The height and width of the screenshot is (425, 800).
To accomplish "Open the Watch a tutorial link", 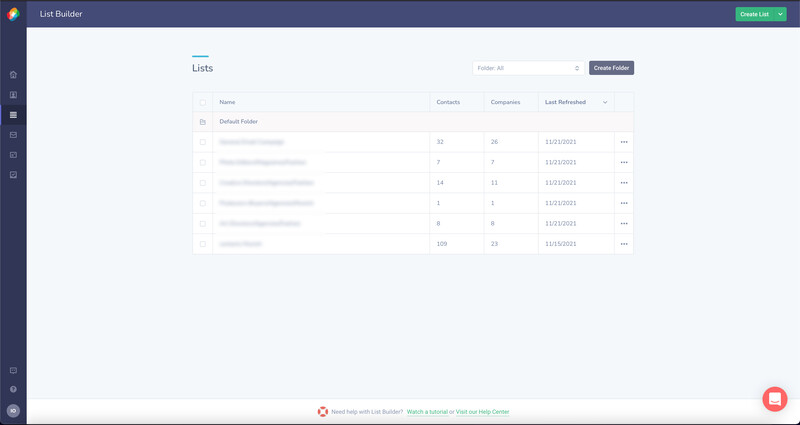I will click(x=427, y=412).
